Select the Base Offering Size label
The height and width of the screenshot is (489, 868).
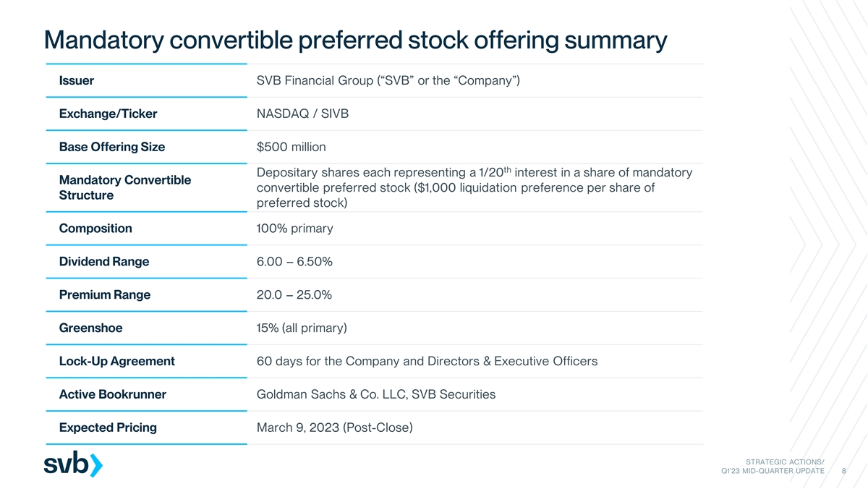[111, 147]
